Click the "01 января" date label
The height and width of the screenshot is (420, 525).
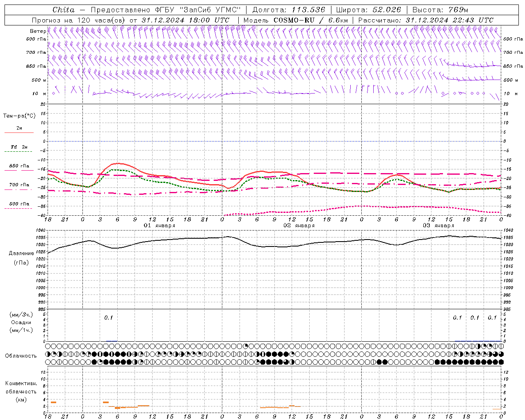point(160,226)
